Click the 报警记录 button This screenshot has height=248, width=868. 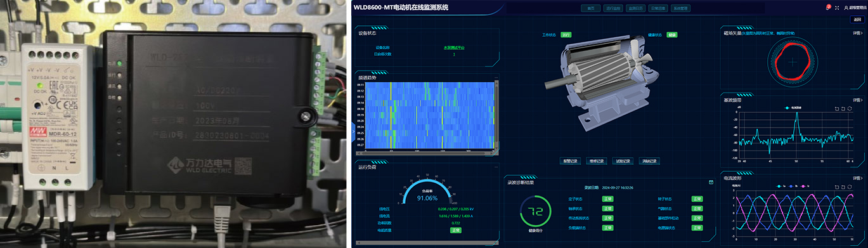tap(571, 161)
